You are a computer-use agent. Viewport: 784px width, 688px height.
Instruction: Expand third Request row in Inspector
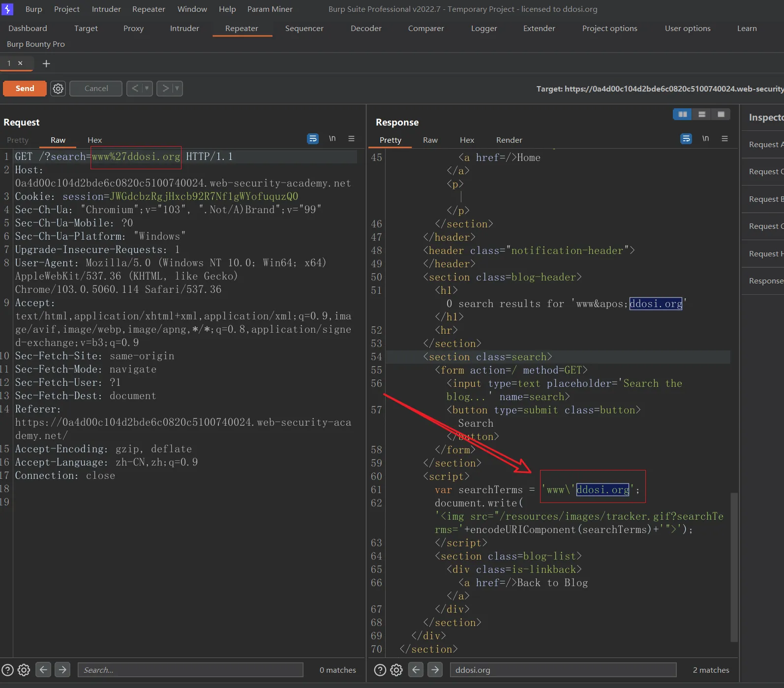point(763,199)
